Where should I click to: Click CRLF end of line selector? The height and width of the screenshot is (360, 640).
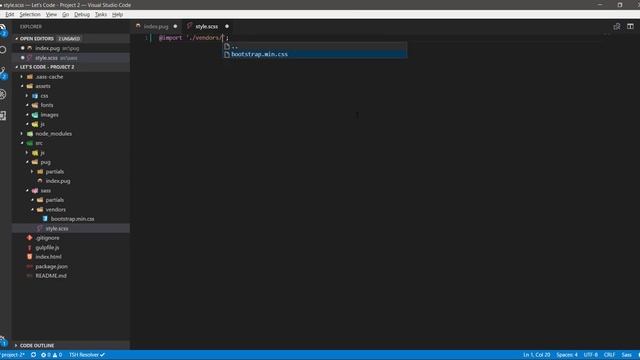(609, 355)
